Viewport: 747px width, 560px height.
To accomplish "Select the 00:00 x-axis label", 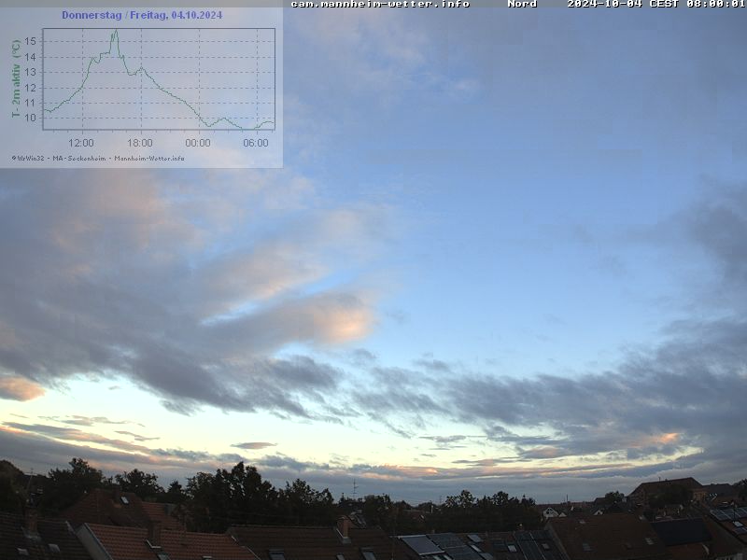I will click(x=198, y=143).
